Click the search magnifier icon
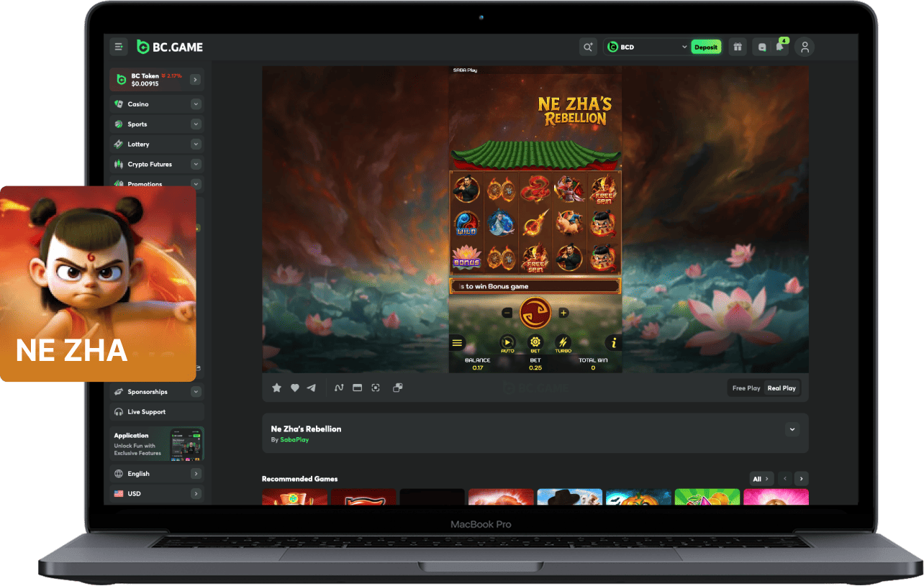The image size is (924, 586). click(x=588, y=47)
